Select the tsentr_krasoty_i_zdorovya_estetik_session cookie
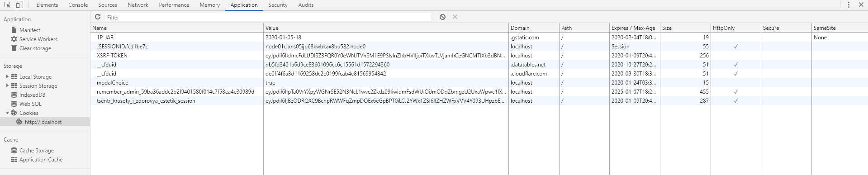Screen dimensions: 868x175 tap(479, 100)
